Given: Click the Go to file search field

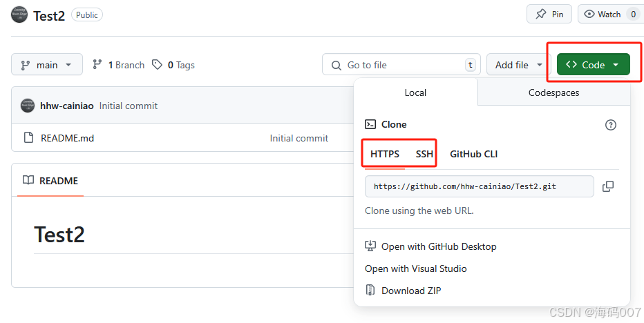Looking at the screenshot, I should pos(404,65).
